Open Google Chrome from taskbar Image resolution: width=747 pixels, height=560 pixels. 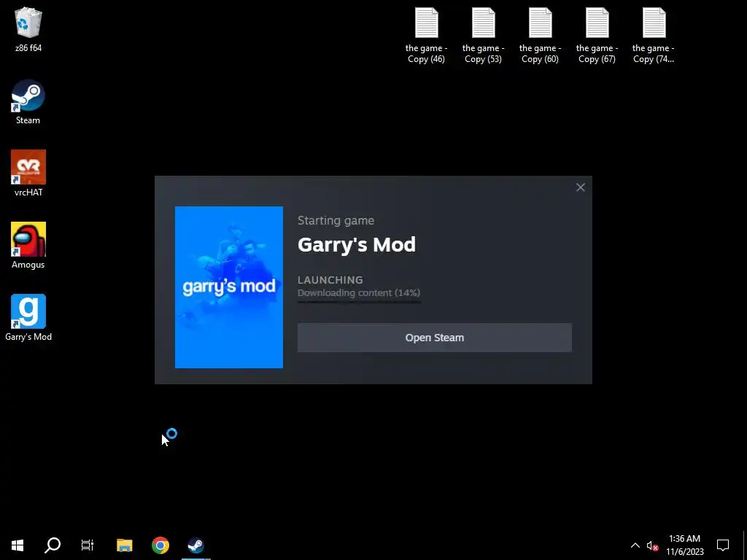[160, 545]
